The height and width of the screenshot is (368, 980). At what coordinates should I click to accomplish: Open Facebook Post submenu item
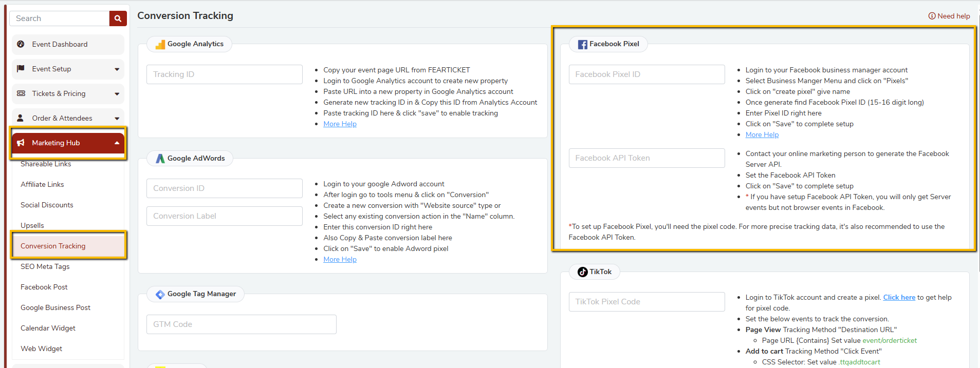(44, 287)
